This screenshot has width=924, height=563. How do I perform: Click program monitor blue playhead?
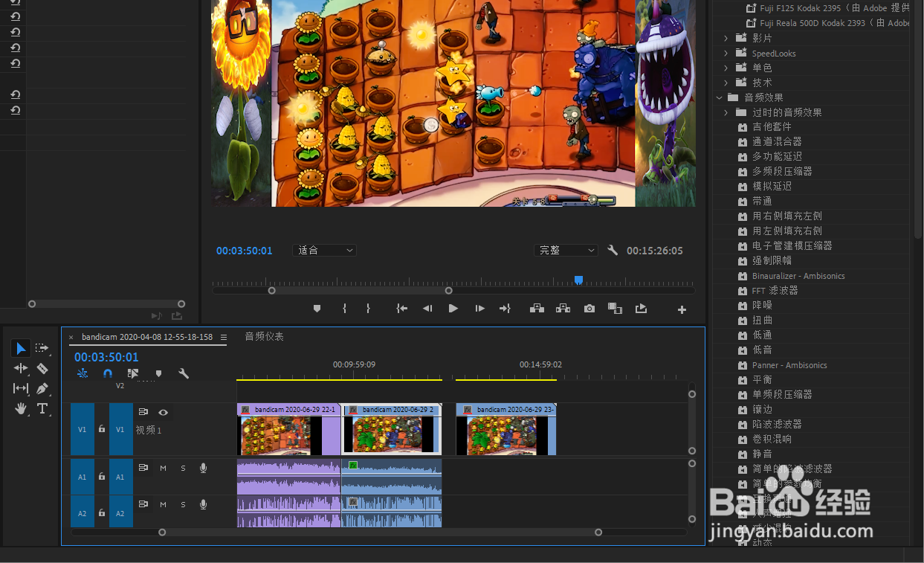[x=578, y=280]
